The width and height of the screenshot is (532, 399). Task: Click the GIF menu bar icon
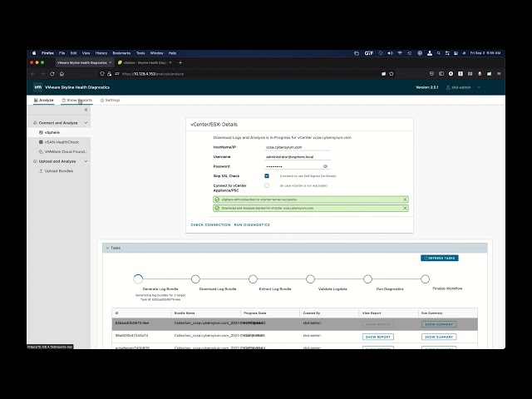pyautogui.click(x=369, y=53)
